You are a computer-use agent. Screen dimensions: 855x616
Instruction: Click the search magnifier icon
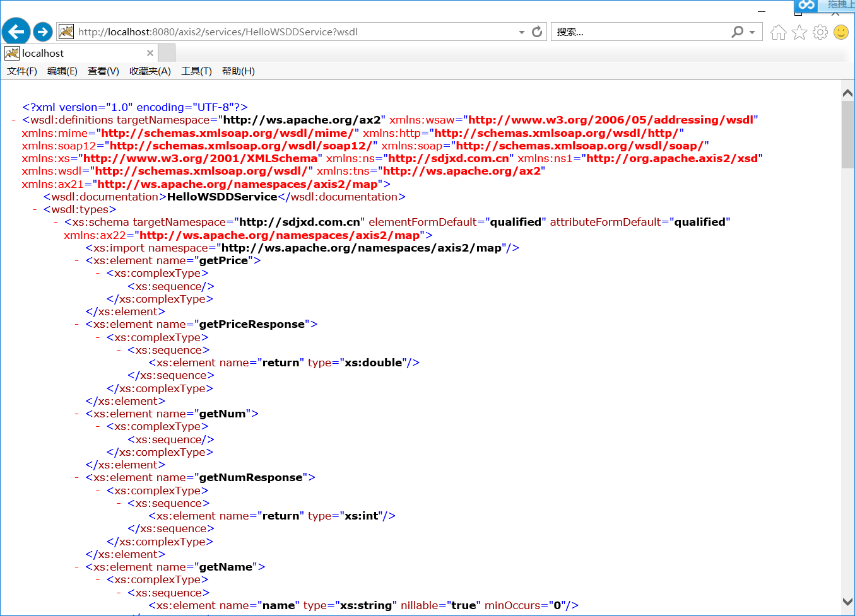tap(737, 32)
